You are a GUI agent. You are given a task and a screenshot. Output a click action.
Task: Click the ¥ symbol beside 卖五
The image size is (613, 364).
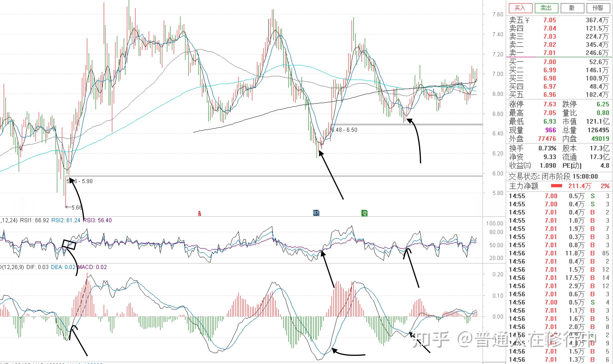[x=527, y=20]
